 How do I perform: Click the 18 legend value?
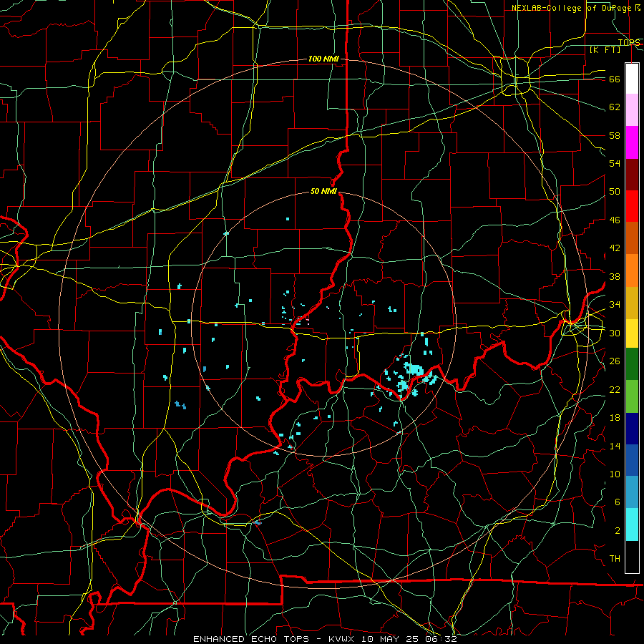(615, 418)
